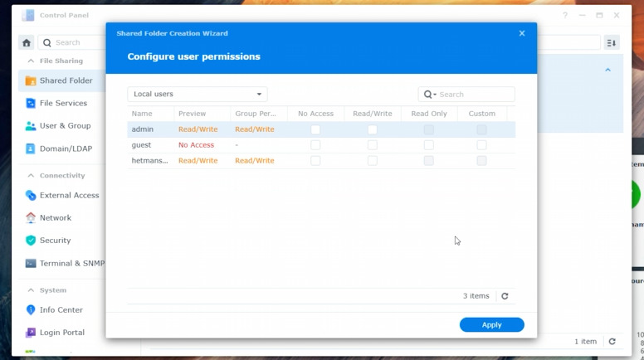
Task: Open Control Panel help question mark
Action: click(565, 15)
